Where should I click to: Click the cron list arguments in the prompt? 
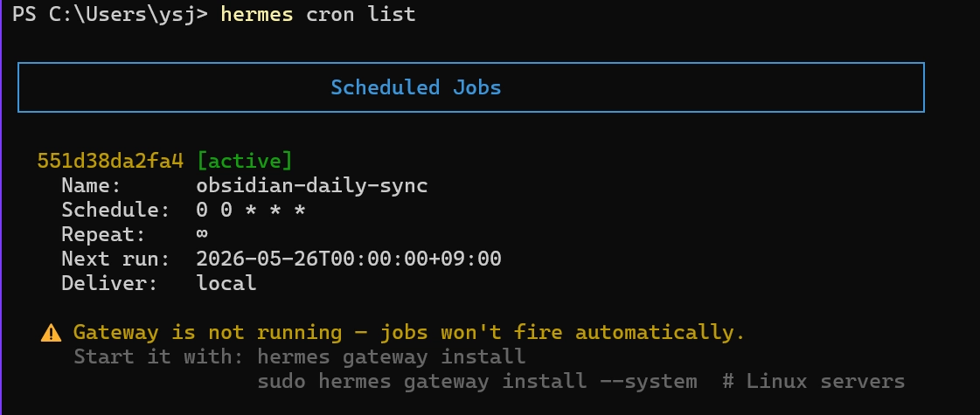click(x=361, y=14)
